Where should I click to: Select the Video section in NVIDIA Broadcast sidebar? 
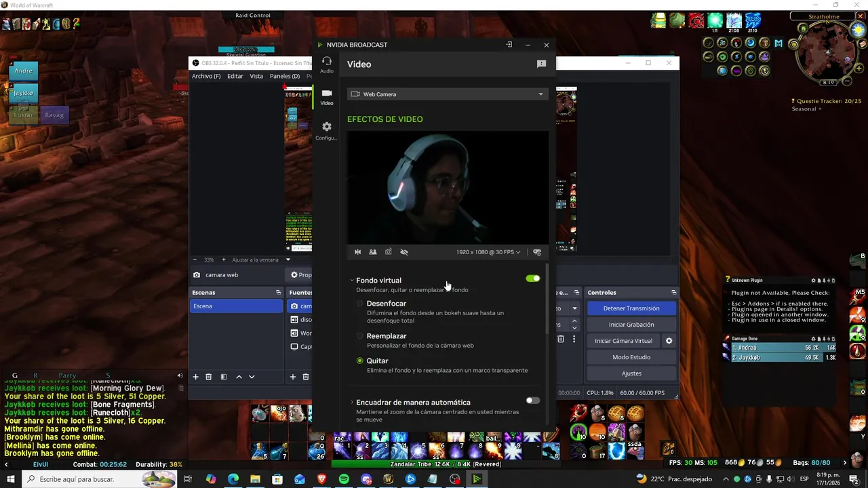click(327, 97)
